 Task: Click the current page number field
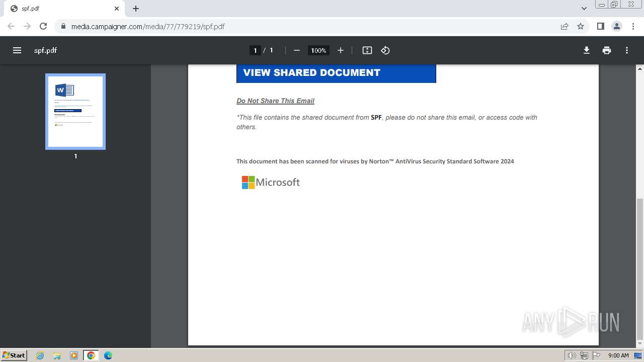[255, 50]
